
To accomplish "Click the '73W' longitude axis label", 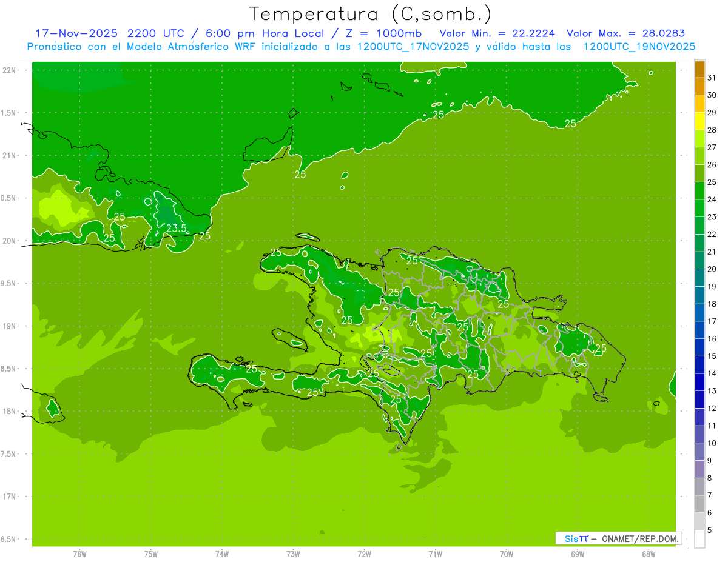I will [x=293, y=554].
